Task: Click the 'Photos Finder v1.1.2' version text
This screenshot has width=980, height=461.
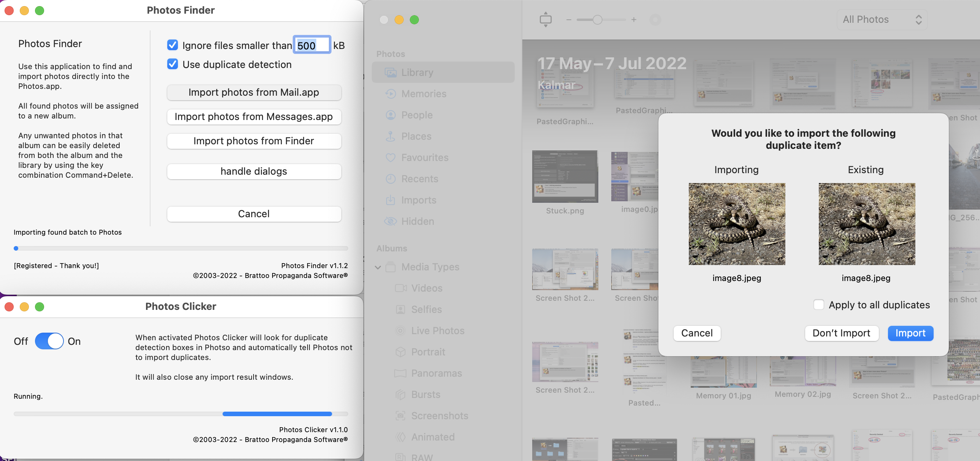Action: pos(314,266)
